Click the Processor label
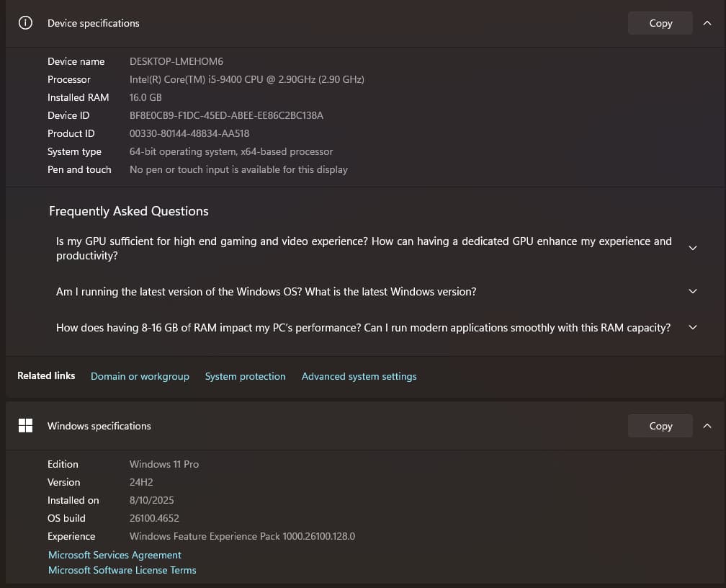Viewport: 726px width, 588px height. 69,79
